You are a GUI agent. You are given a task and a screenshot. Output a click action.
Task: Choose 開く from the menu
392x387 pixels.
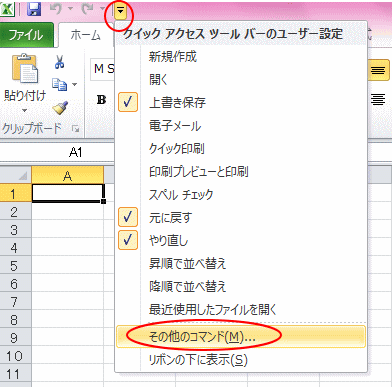(241, 79)
